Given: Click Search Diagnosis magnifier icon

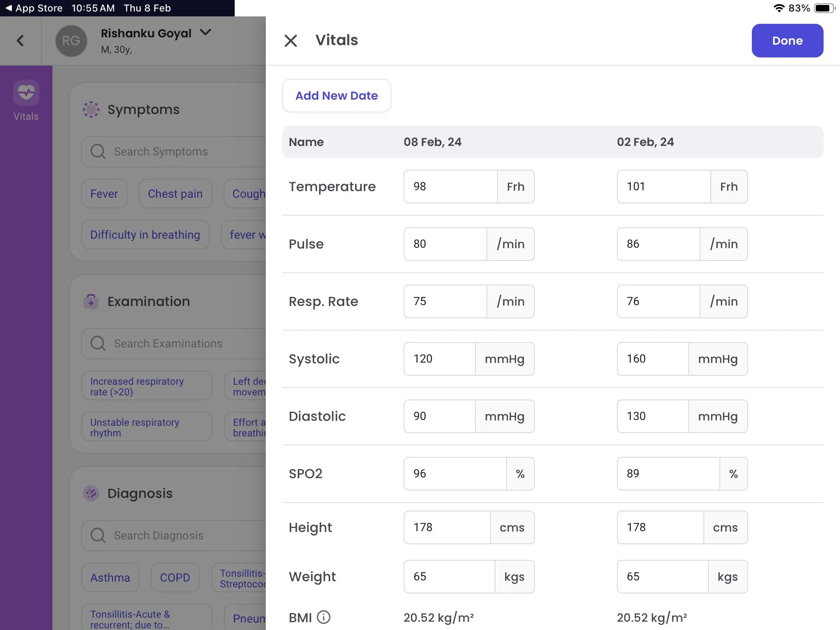Looking at the screenshot, I should (98, 535).
